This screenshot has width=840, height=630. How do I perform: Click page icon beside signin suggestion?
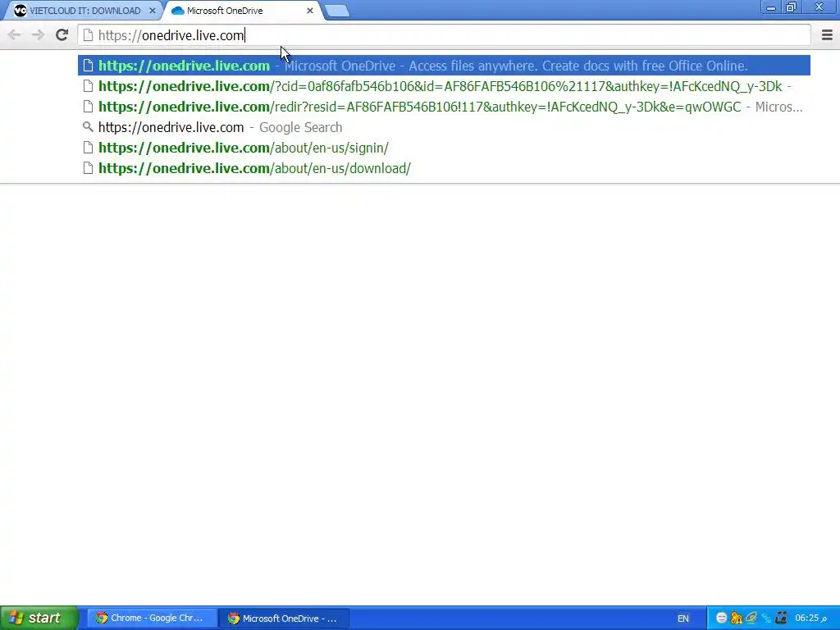[88, 148]
